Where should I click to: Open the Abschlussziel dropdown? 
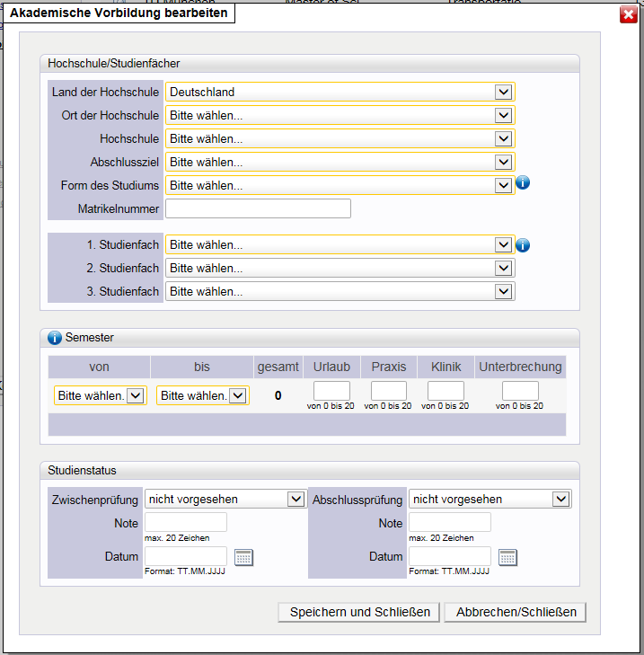click(x=340, y=162)
